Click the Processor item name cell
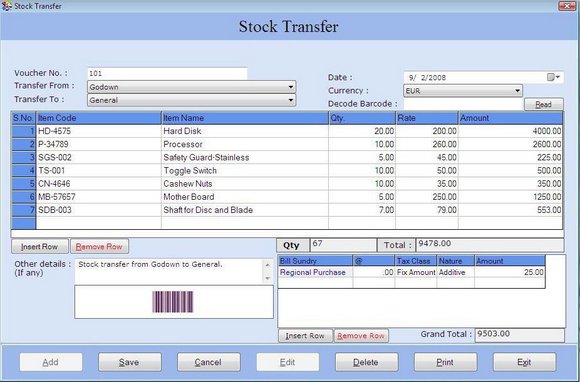The height and width of the screenshot is (382, 580). (x=245, y=144)
